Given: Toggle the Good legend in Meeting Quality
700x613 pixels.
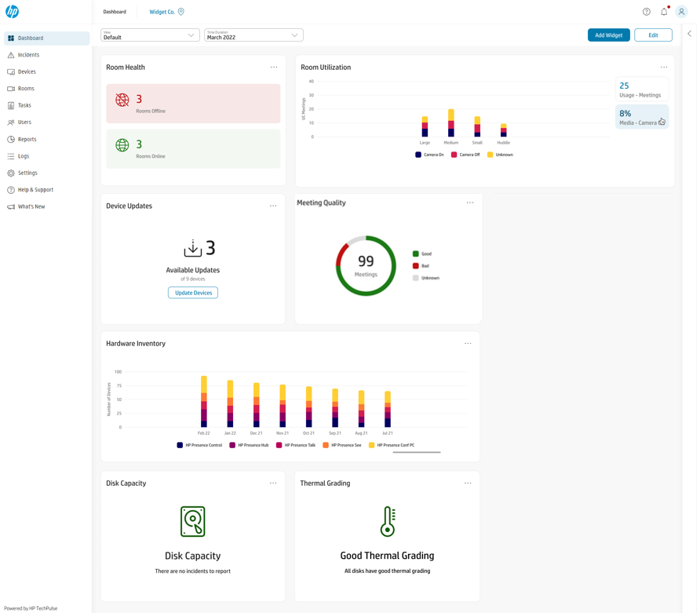Looking at the screenshot, I should coord(422,254).
